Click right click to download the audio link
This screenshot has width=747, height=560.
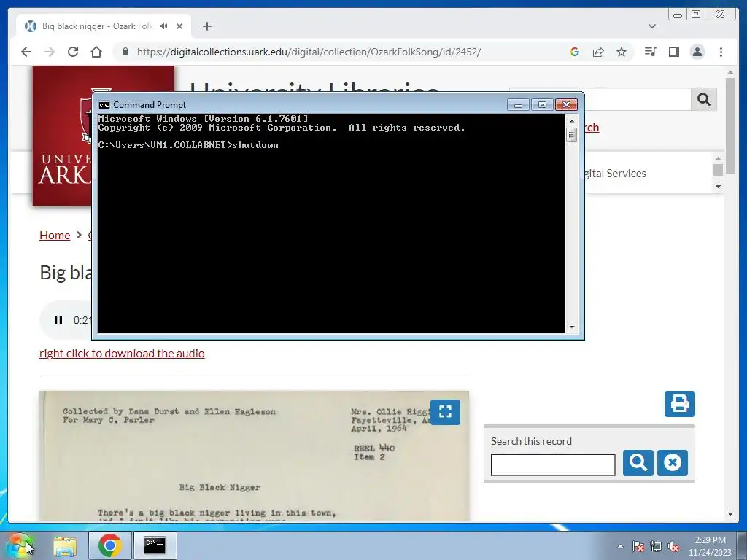(122, 354)
